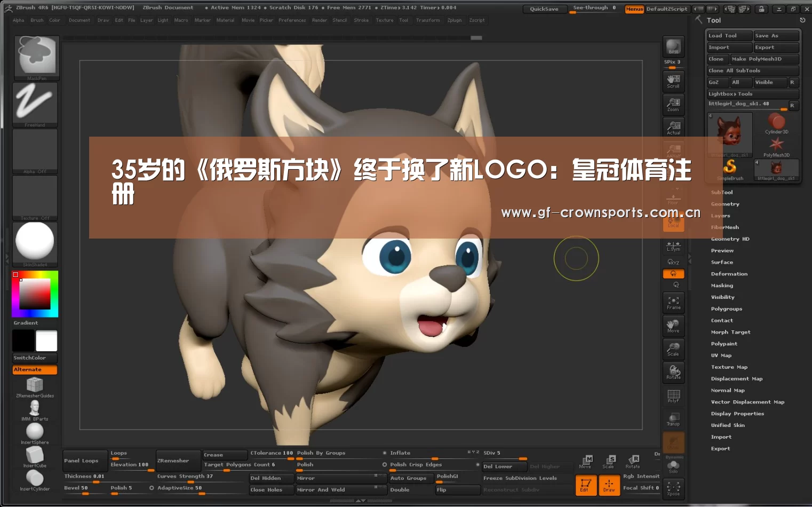This screenshot has width=812, height=507.
Task: Click the BPR render button
Action: [x=673, y=46]
